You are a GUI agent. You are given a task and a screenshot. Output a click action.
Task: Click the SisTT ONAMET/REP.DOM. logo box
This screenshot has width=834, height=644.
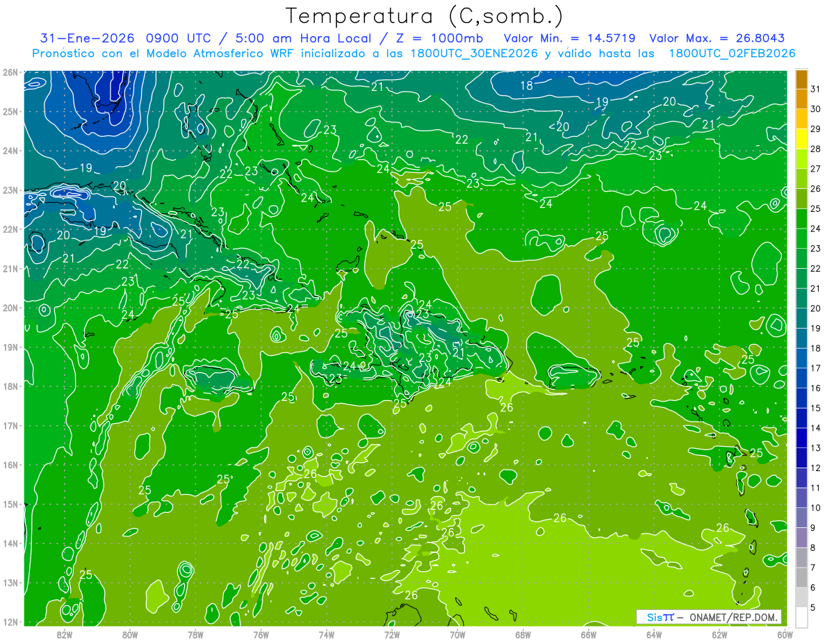(x=708, y=617)
